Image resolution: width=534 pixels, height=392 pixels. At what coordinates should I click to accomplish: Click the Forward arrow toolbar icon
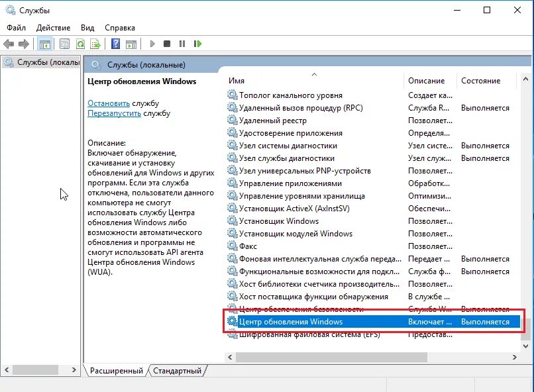(23, 44)
